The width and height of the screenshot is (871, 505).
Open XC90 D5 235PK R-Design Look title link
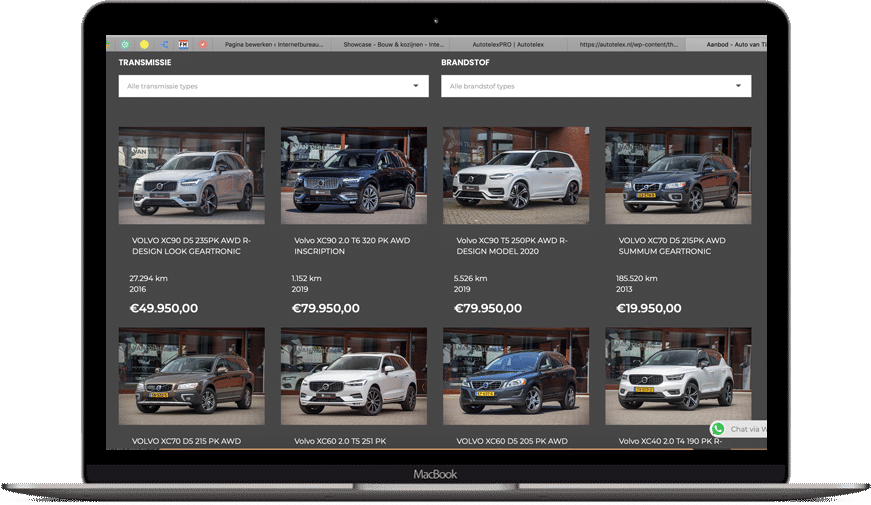[x=191, y=246]
